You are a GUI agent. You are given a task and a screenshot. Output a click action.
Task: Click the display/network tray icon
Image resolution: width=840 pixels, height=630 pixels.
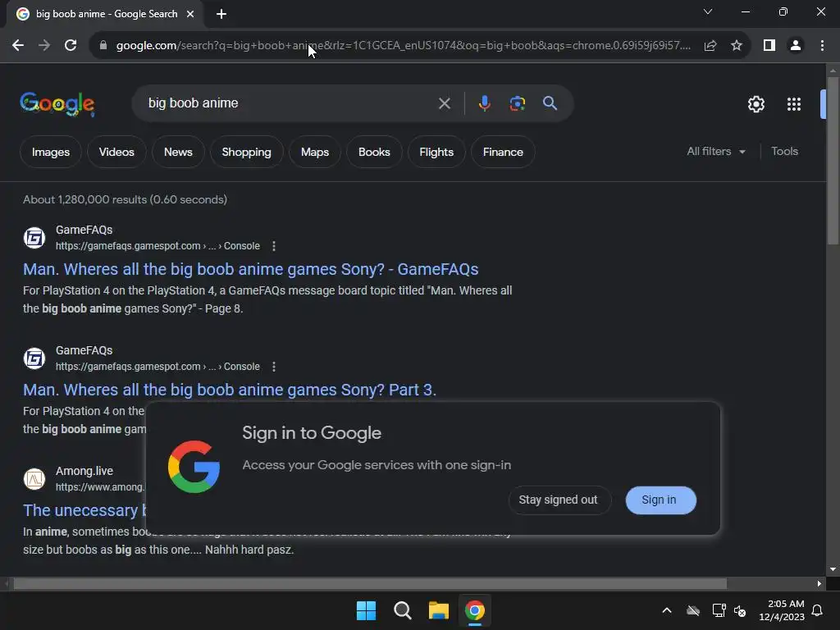(x=719, y=610)
